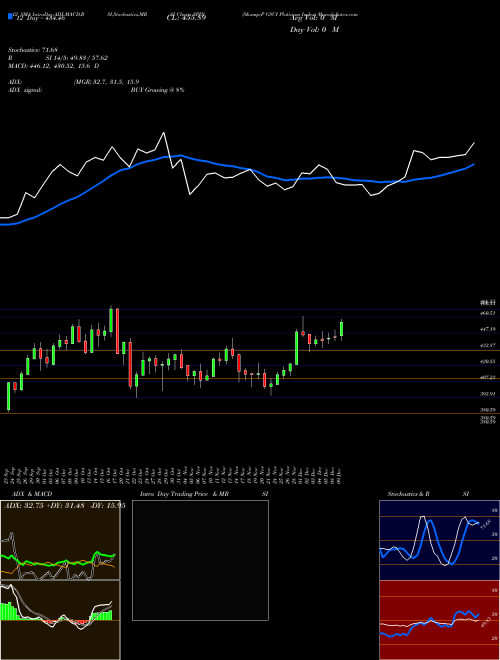Click the '(MGR) 32.7, 31.5, 15.9' ADX values
Screen dimensions: 500x660
click(106, 82)
